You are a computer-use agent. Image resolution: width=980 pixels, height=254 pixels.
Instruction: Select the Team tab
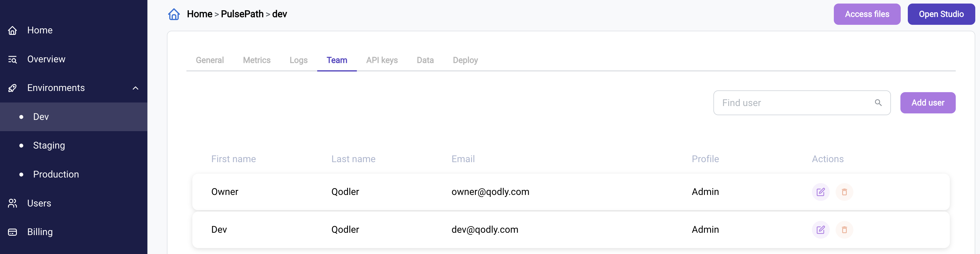coord(337,60)
